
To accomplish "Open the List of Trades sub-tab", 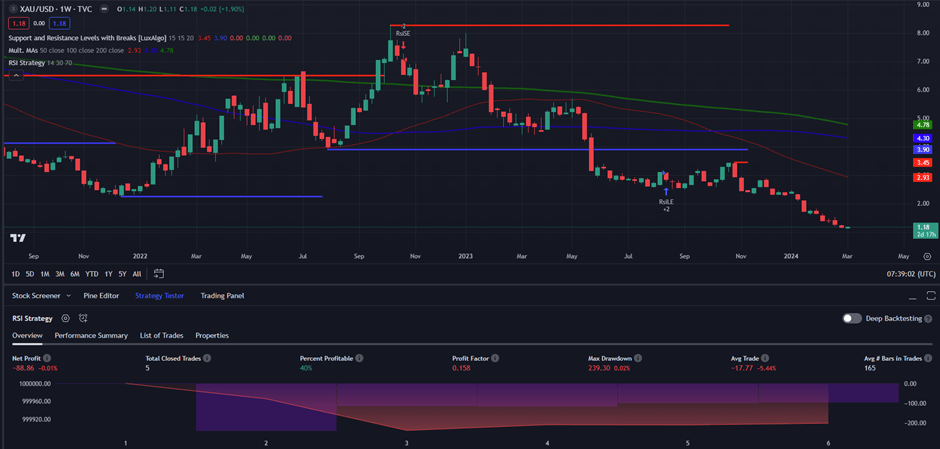I will (x=161, y=336).
